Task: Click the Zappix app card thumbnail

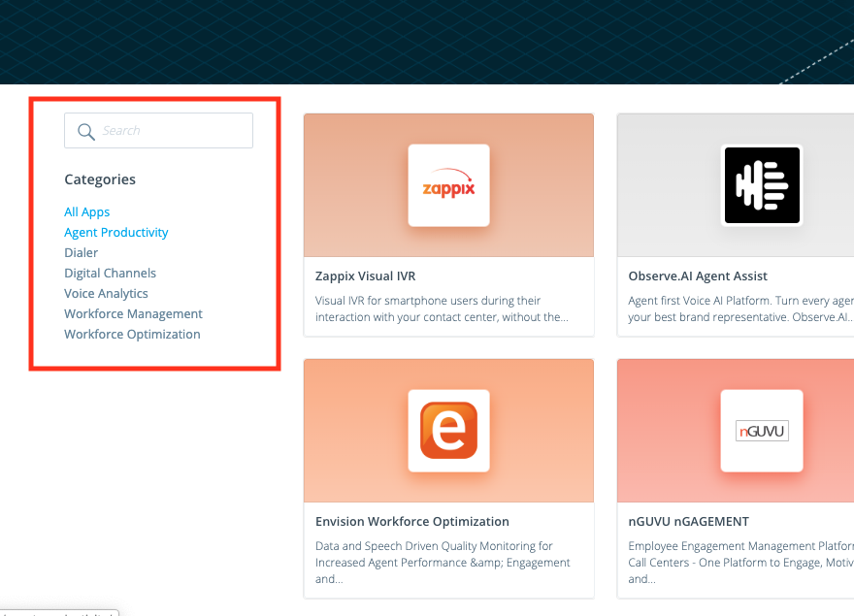Action: click(448, 185)
